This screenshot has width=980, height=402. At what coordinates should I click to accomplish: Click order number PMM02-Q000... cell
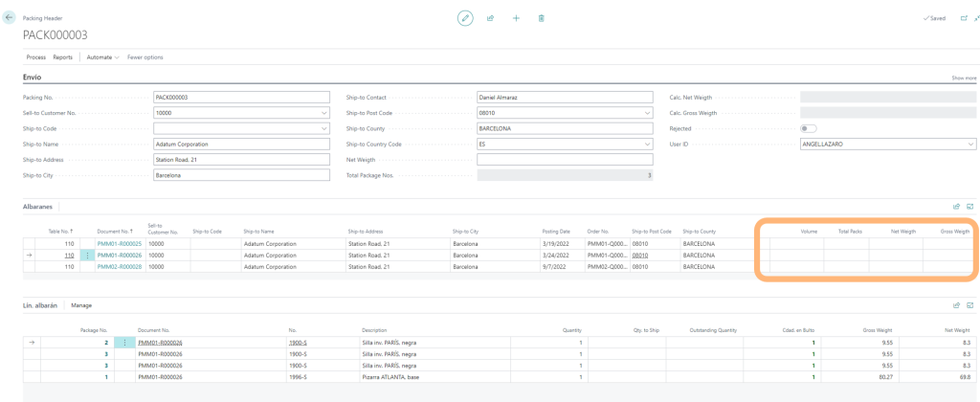pos(606,266)
